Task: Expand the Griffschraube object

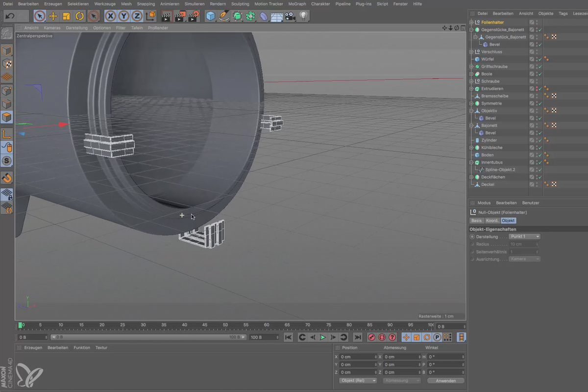Action: pos(471,67)
